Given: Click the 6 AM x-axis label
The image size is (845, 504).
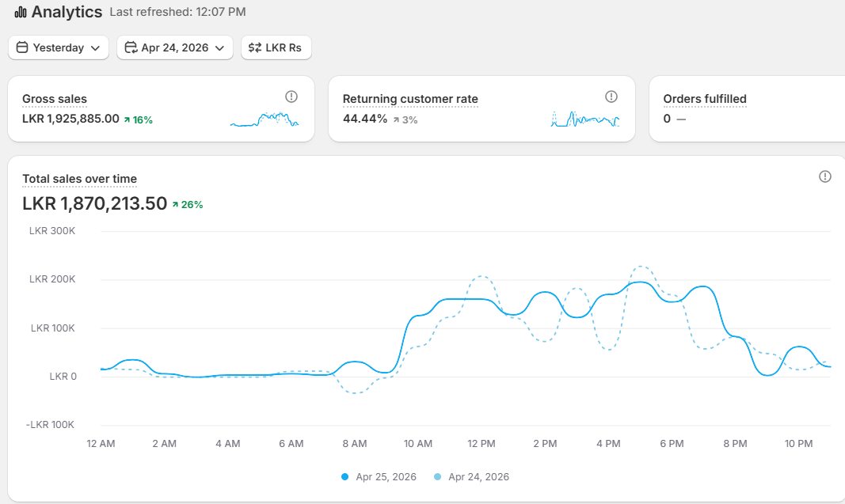Looking at the screenshot, I should (291, 444).
